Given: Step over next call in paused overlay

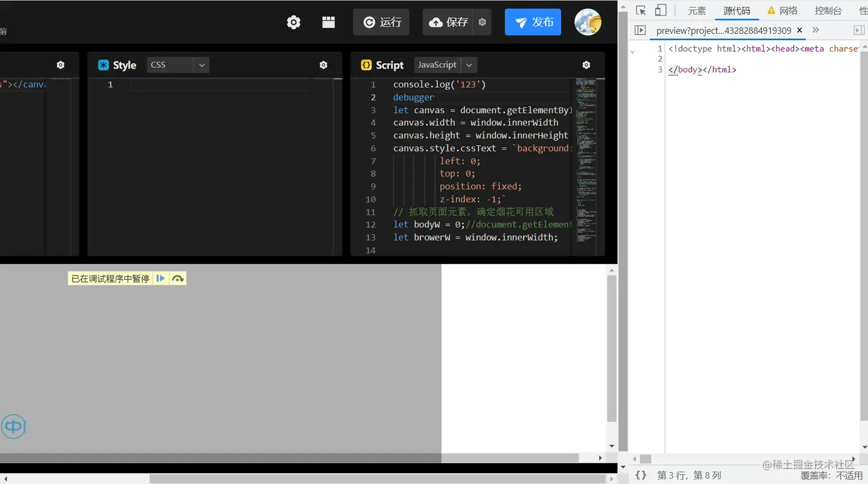Looking at the screenshot, I should click(x=178, y=278).
